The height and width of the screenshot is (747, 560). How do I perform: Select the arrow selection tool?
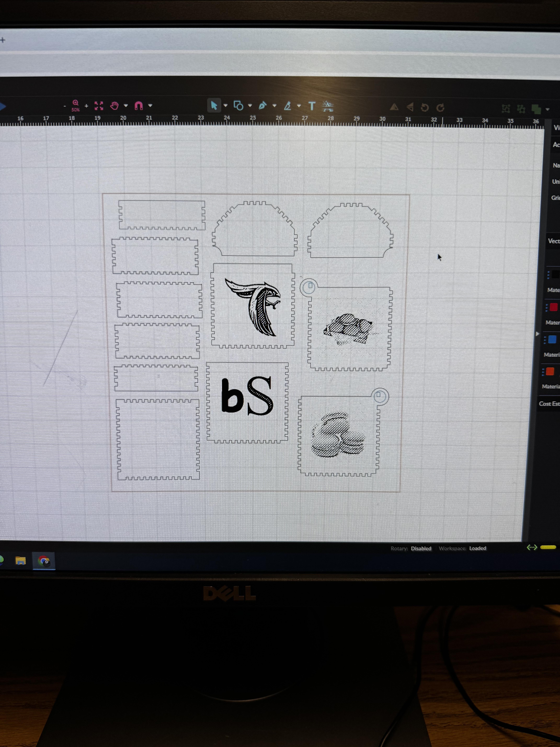tap(214, 105)
